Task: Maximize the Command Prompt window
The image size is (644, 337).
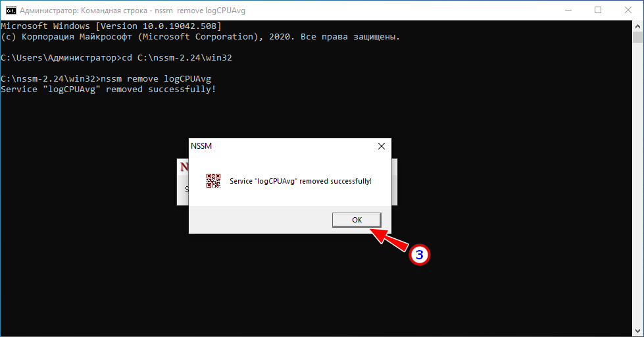Action: tap(598, 11)
